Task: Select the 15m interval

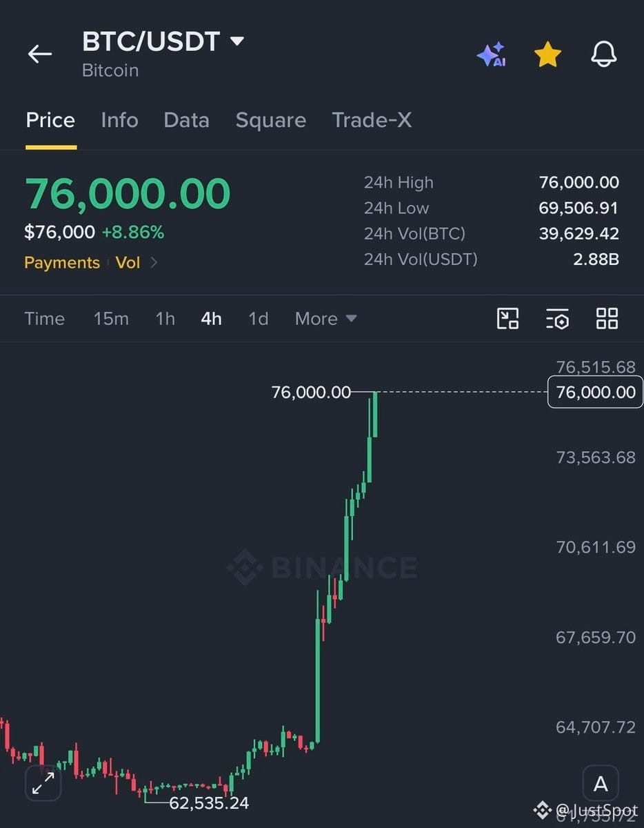Action: pyautogui.click(x=111, y=319)
